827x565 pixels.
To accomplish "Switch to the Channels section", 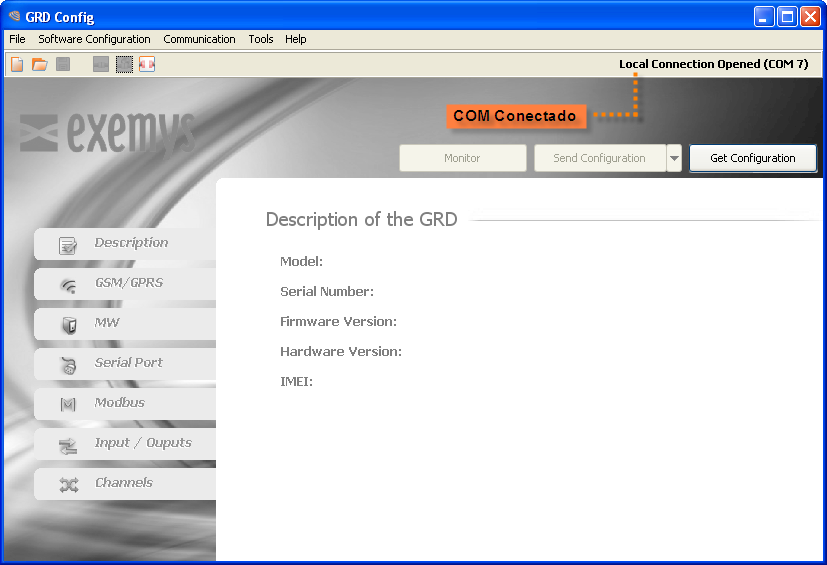I will click(x=125, y=483).
